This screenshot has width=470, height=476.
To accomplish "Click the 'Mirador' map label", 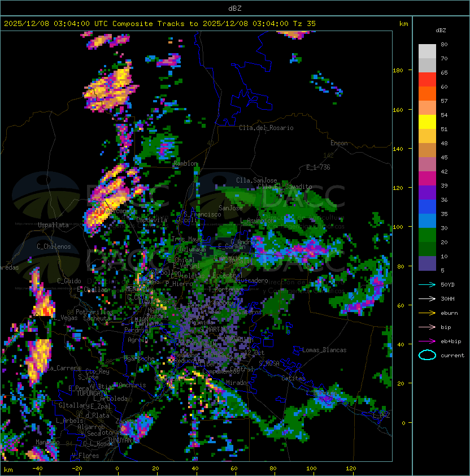I will pyautogui.click(x=238, y=383).
